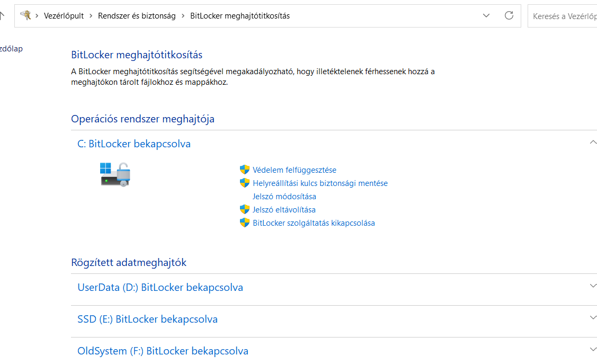This screenshot has height=364, width=597.
Task: Expand the UserData (D:) drive section
Action: pos(593,286)
